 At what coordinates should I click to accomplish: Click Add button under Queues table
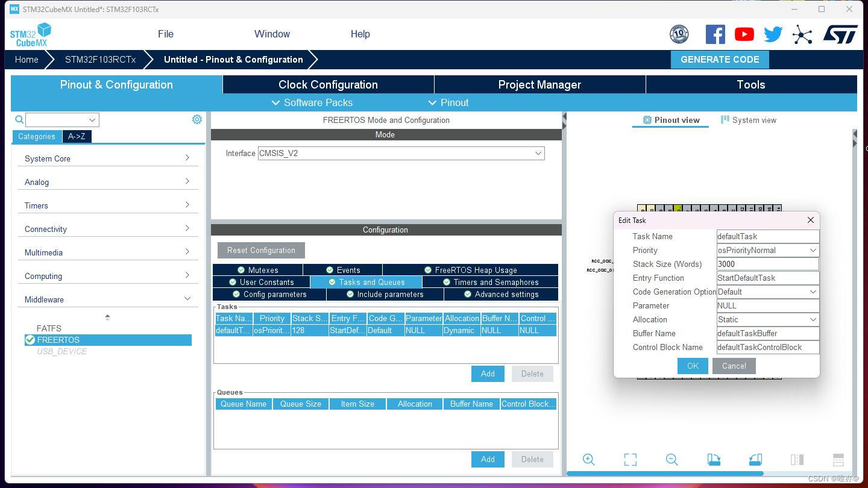[488, 459]
